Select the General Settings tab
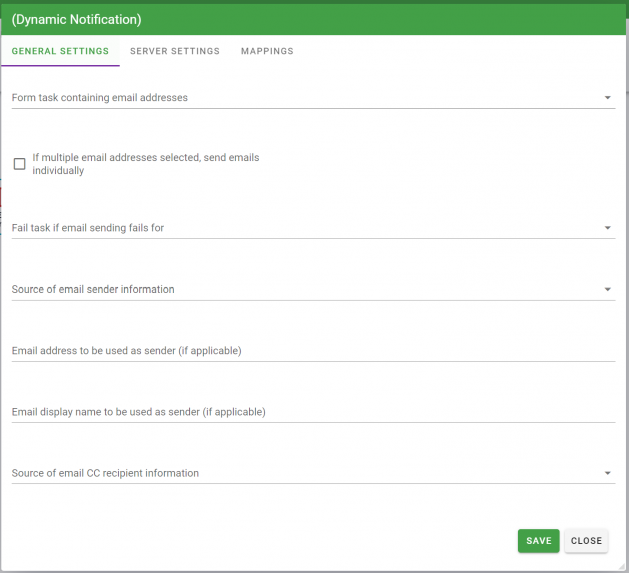This screenshot has height=573, width=629. point(60,51)
